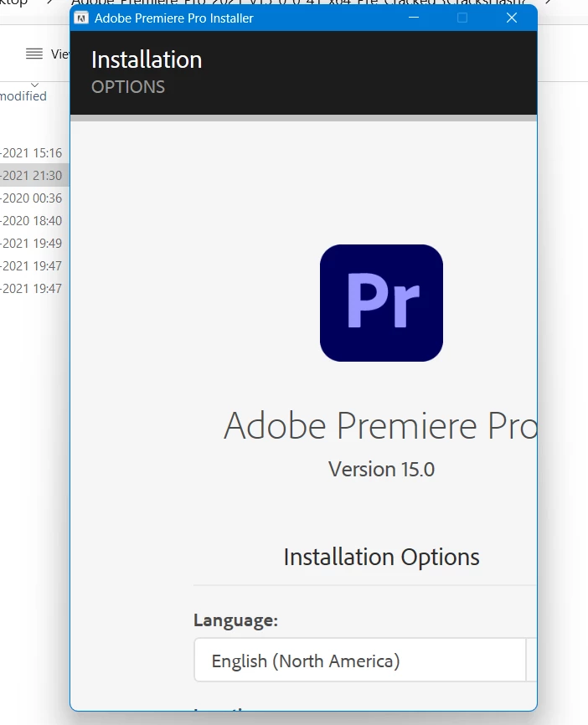Click the OPTIONS subtitle in the header
588x725 pixels.
(x=128, y=87)
